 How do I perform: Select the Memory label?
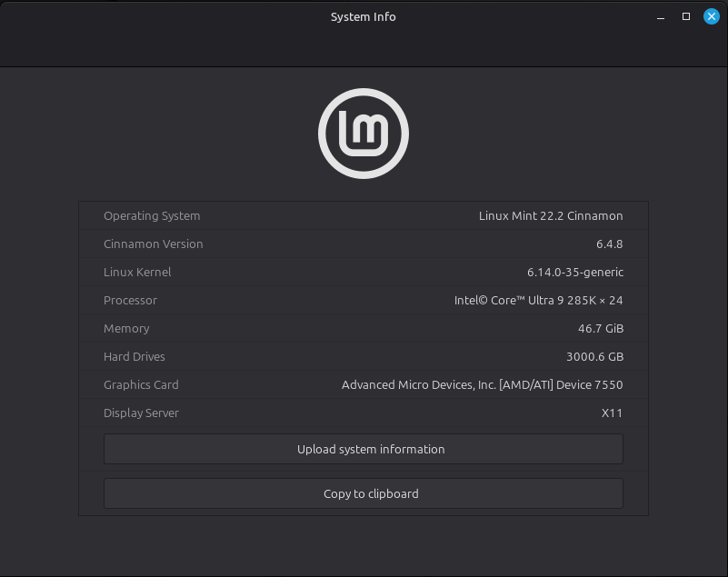point(126,329)
